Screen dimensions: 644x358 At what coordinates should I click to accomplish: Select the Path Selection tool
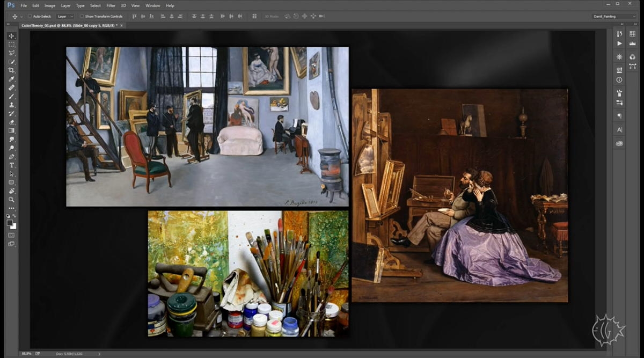11,173
